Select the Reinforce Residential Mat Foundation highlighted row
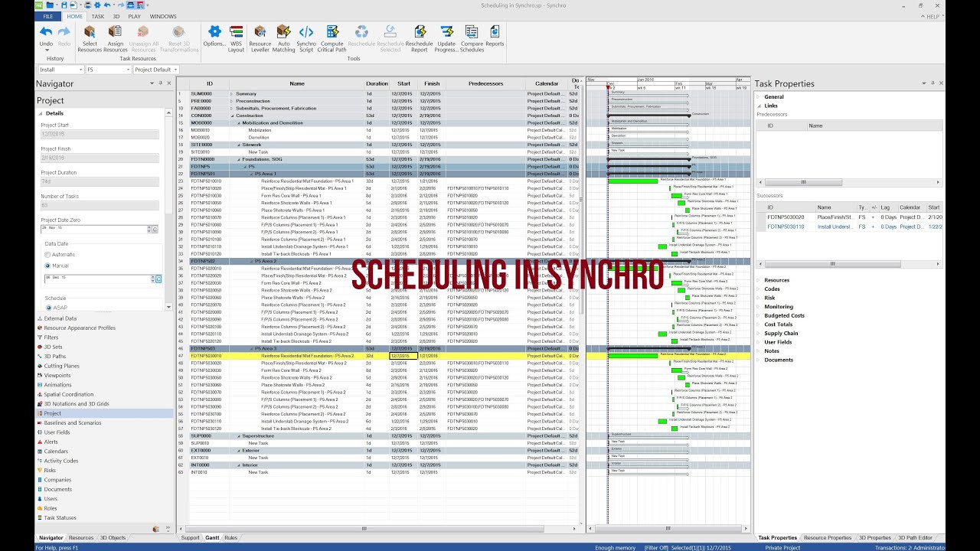 tap(380, 356)
